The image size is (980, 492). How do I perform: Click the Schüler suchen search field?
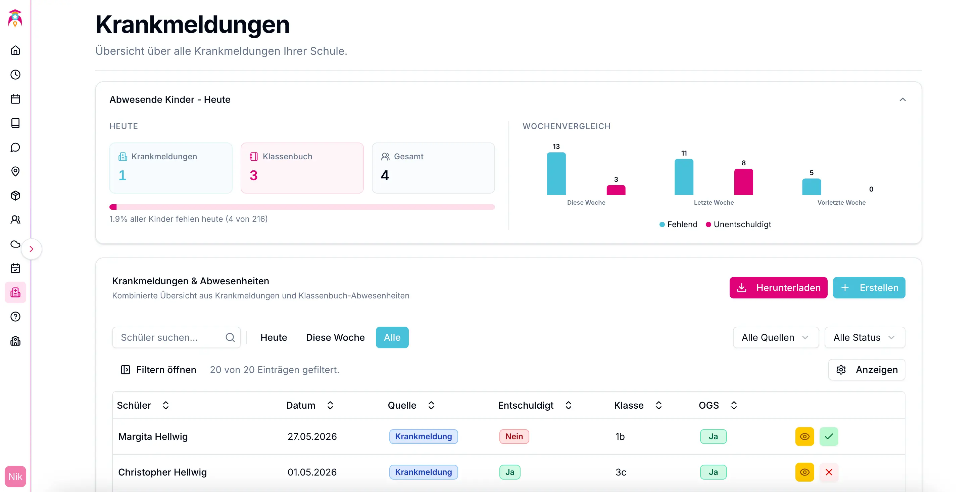click(171, 337)
